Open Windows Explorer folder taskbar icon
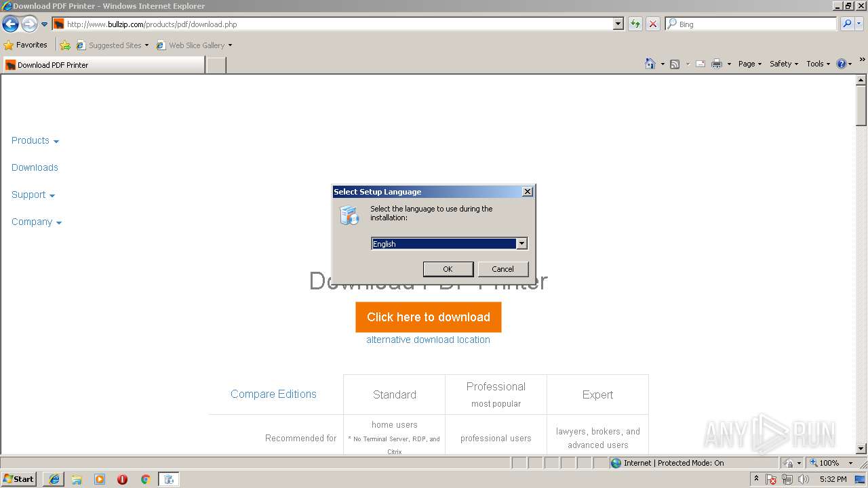The width and height of the screenshot is (868, 488). click(x=77, y=479)
